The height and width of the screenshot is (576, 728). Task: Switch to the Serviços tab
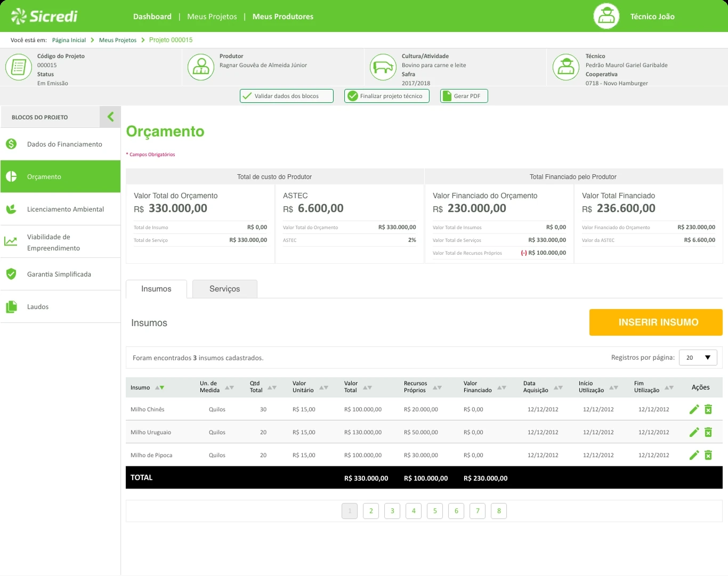(224, 289)
